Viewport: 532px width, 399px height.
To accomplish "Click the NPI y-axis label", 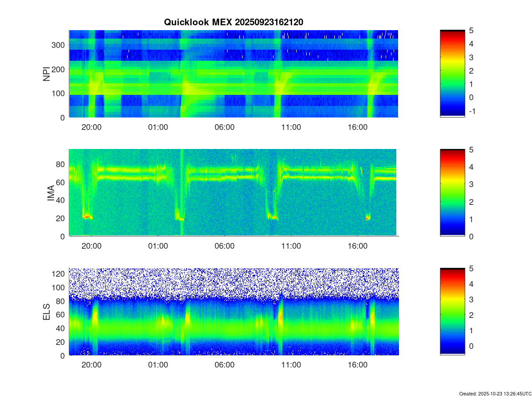I will pyautogui.click(x=46, y=74).
